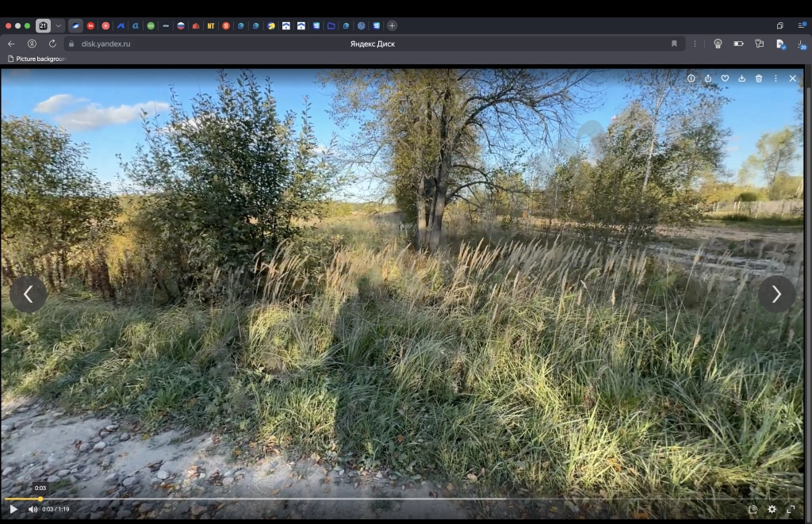Switch video to fullscreen mode
The width and height of the screenshot is (812, 524).
pos(791,509)
